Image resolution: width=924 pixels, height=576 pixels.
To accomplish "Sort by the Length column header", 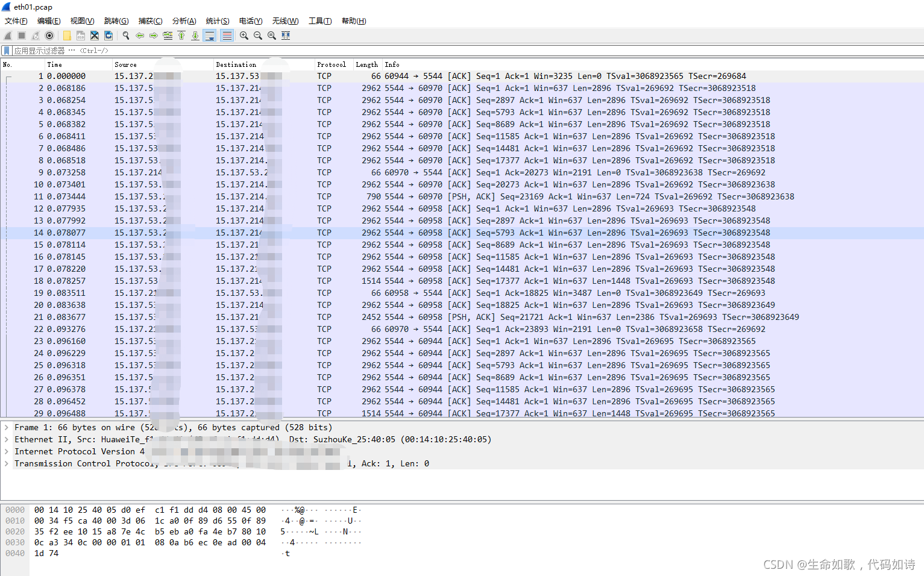I will point(368,64).
